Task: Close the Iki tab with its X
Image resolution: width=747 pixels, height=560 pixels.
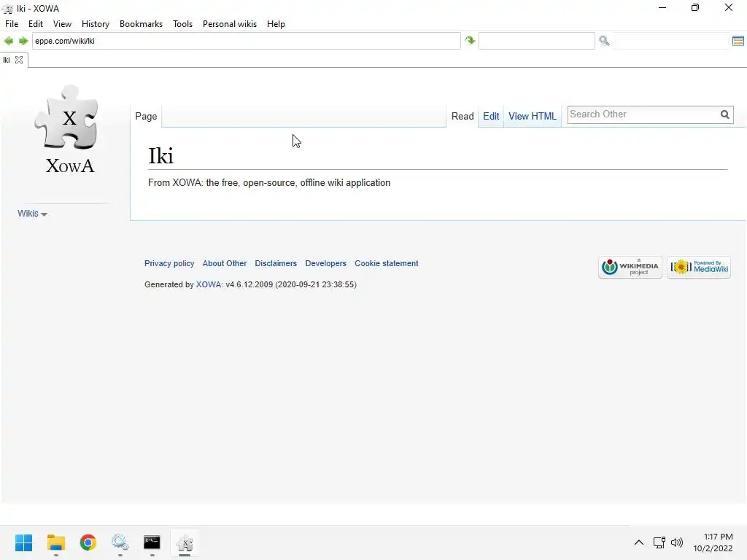Action: [x=19, y=60]
